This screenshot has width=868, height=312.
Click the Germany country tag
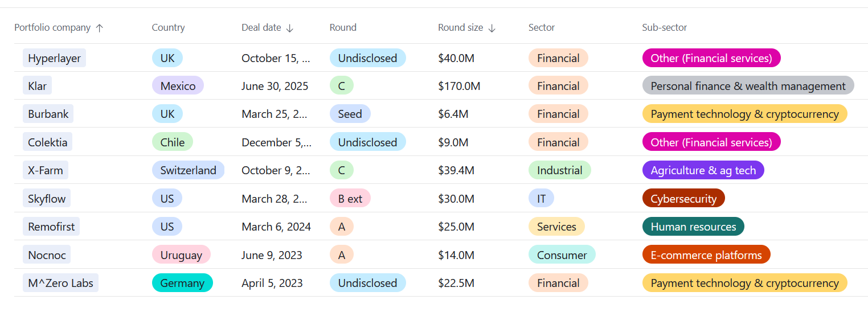(182, 283)
